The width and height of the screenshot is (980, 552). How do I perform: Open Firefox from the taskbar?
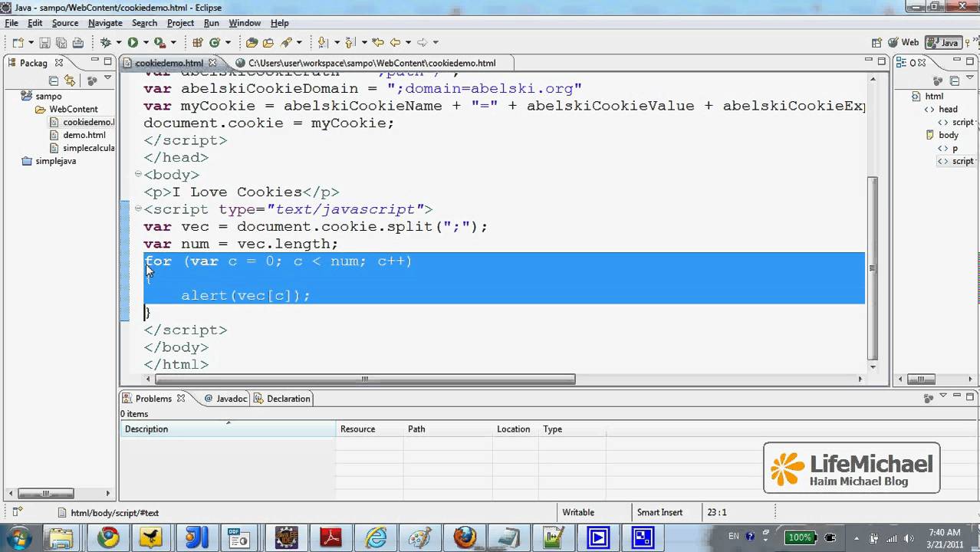click(465, 537)
